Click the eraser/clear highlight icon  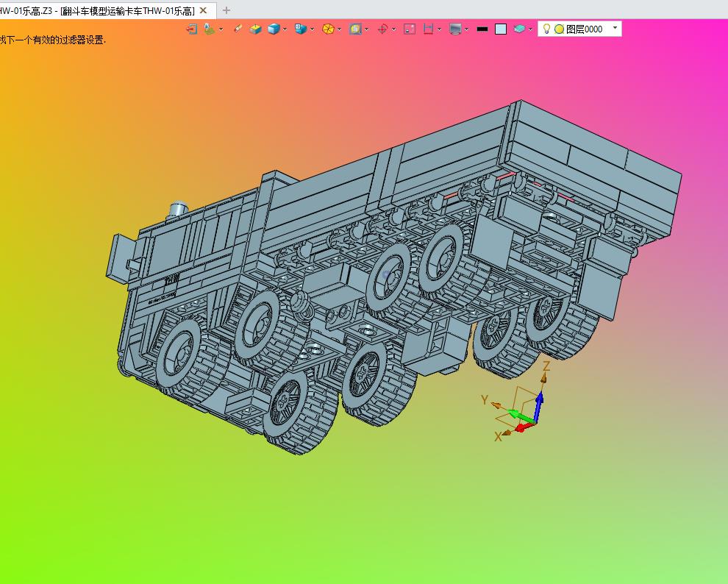pyautogui.click(x=238, y=29)
